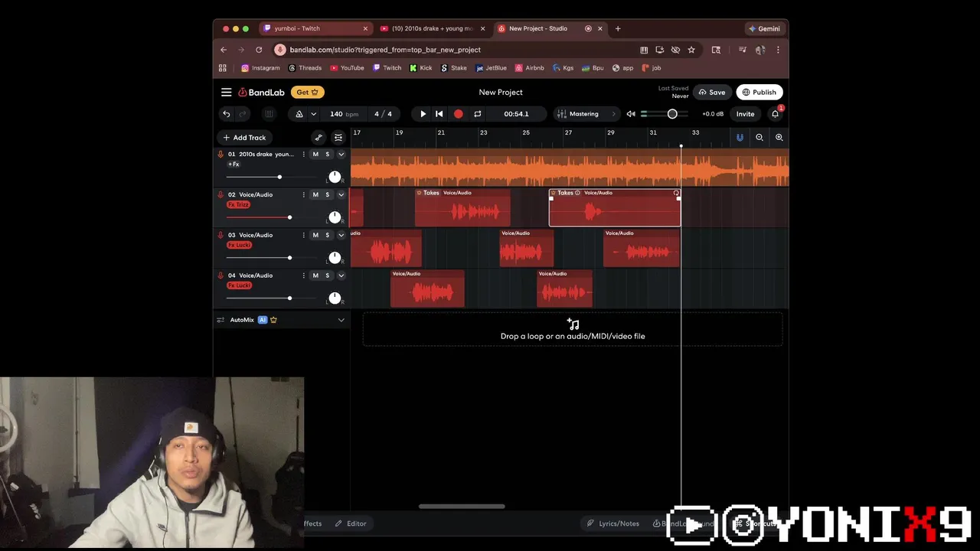Screen dimensions: 980x551
Task: Toggle cycle loop mode
Action: (477, 114)
